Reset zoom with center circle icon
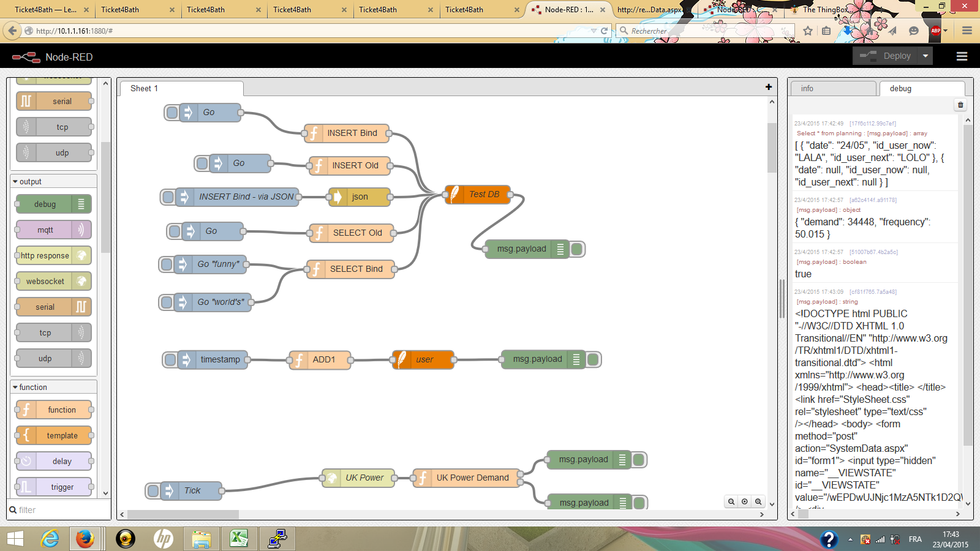This screenshot has width=980, height=551. click(745, 501)
